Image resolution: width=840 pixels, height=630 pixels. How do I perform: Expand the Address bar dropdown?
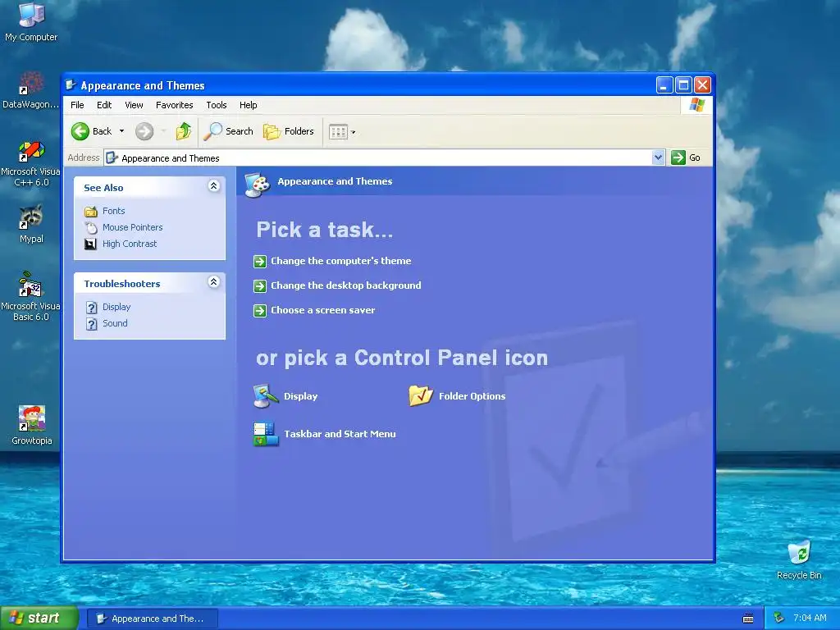pyautogui.click(x=659, y=157)
